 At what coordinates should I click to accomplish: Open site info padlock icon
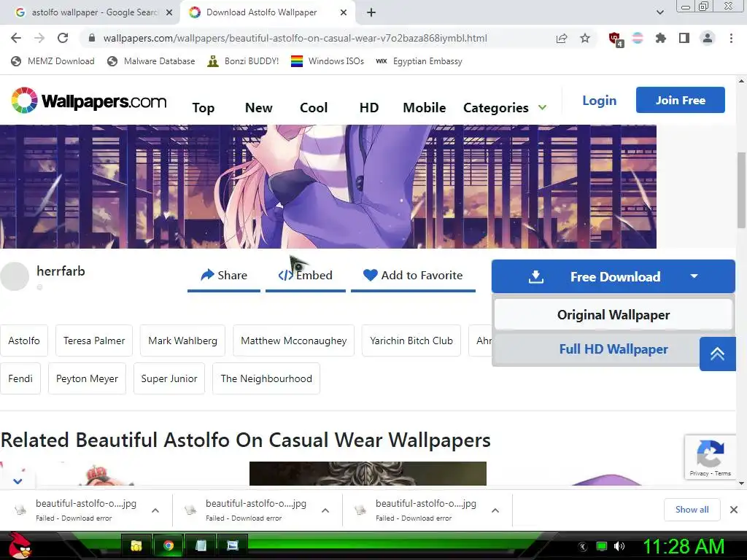[92, 38]
